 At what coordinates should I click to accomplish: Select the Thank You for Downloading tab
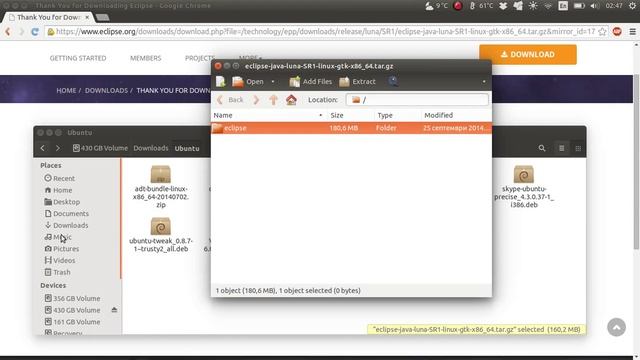pos(48,17)
